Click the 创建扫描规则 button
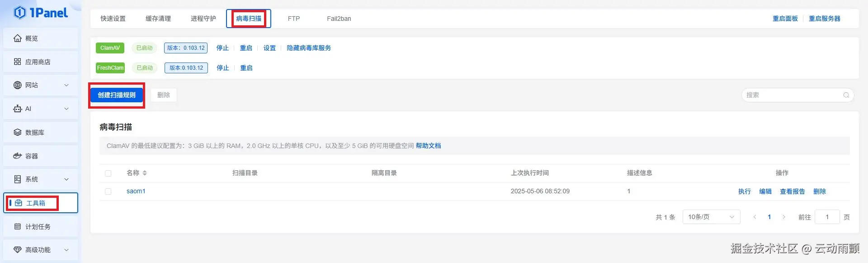868x263 pixels. (x=117, y=95)
